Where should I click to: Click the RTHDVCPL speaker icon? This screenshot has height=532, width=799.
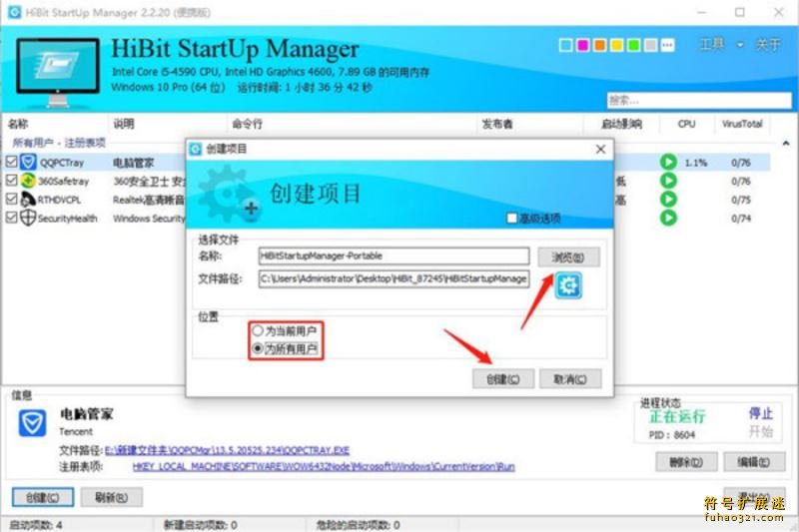point(28,199)
